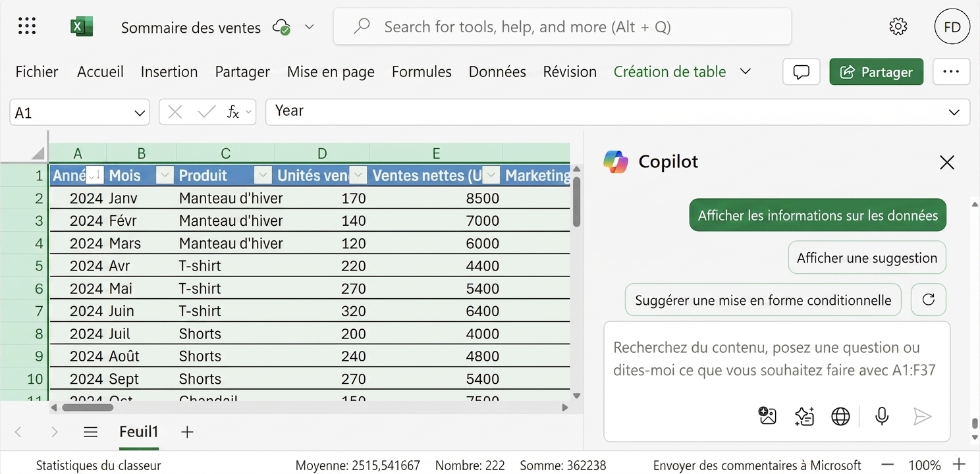Click Envoyer des commentaires à Microsoft
Screen dimensions: 980x474
757,465
